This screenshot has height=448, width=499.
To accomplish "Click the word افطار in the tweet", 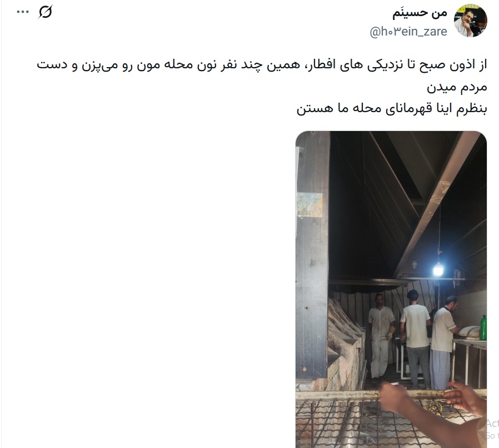I will point(321,65).
